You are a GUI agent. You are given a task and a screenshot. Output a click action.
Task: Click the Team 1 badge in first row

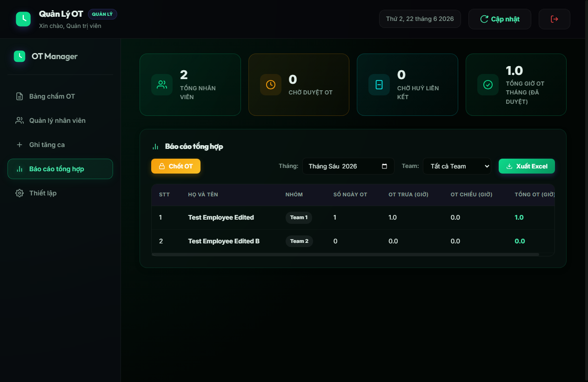pos(299,217)
